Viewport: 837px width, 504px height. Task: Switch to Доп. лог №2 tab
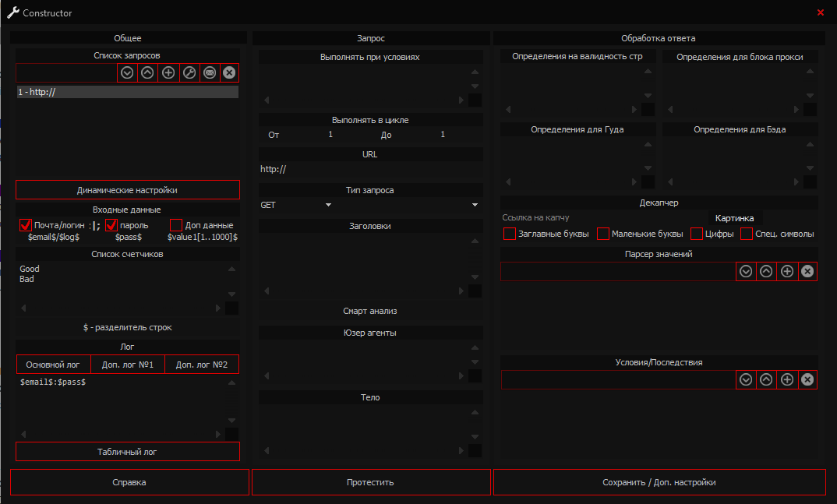point(202,365)
